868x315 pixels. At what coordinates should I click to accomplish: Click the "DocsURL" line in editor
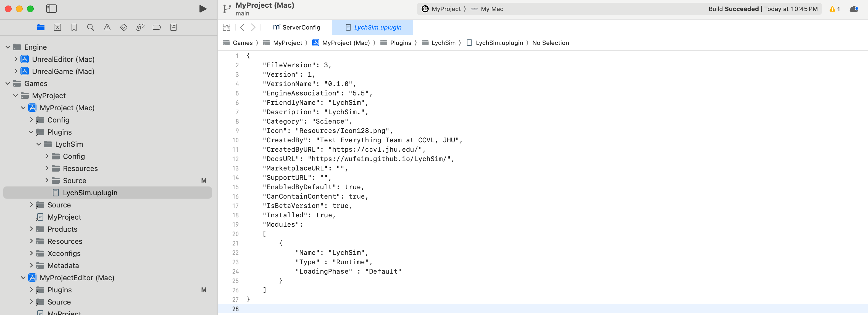click(359, 159)
